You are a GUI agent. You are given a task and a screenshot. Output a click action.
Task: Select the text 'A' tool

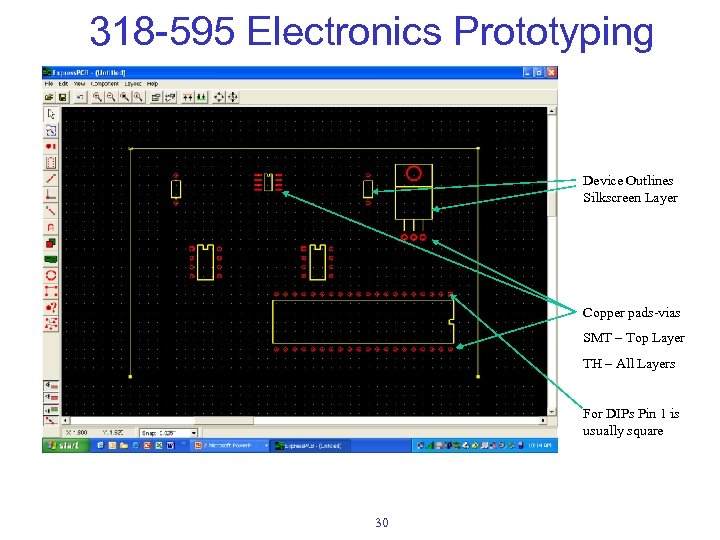coord(51,227)
